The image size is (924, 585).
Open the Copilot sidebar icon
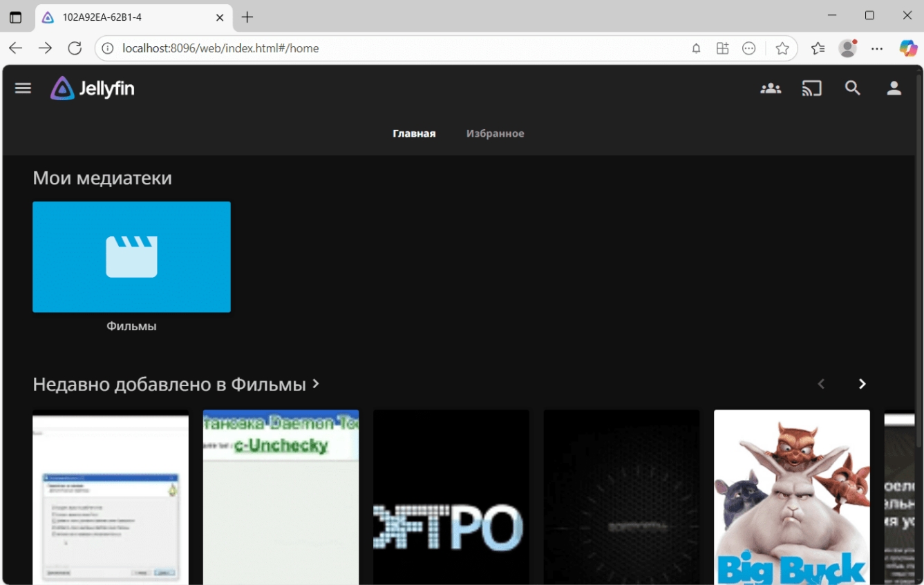point(907,48)
